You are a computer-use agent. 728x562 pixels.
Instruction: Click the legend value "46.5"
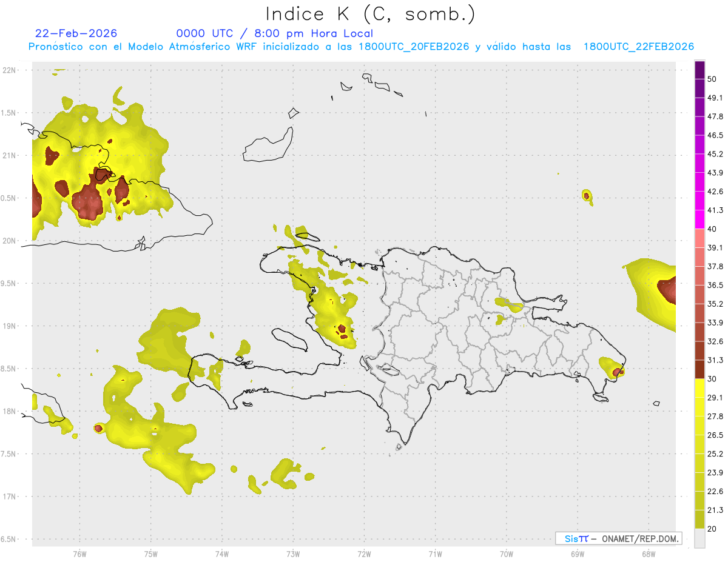pyautogui.click(x=716, y=135)
